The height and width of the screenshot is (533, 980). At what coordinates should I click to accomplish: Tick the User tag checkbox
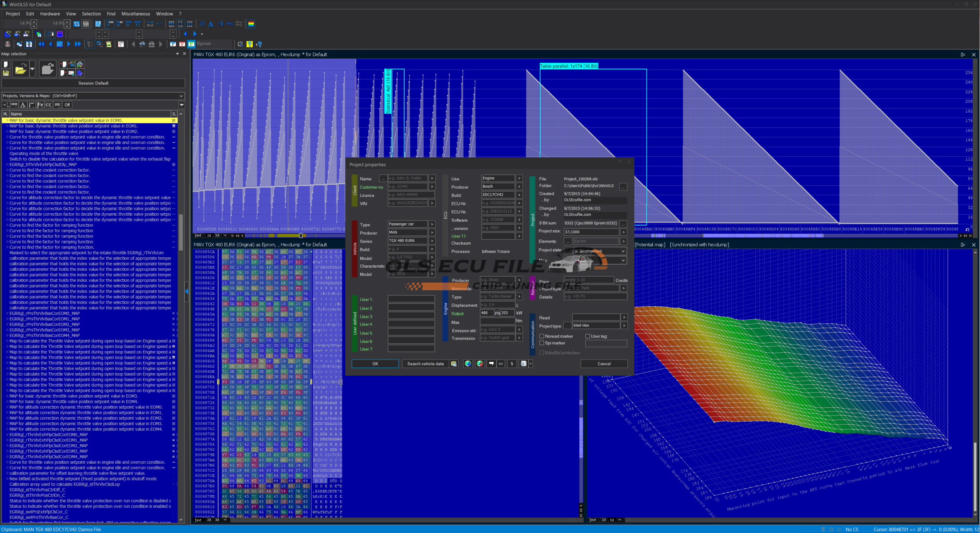[x=588, y=336]
